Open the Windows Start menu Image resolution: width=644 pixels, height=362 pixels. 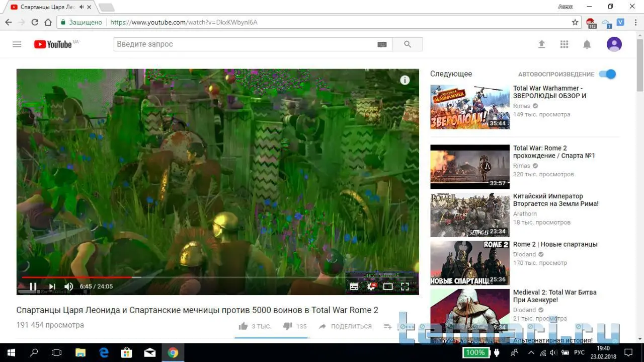[x=11, y=352]
